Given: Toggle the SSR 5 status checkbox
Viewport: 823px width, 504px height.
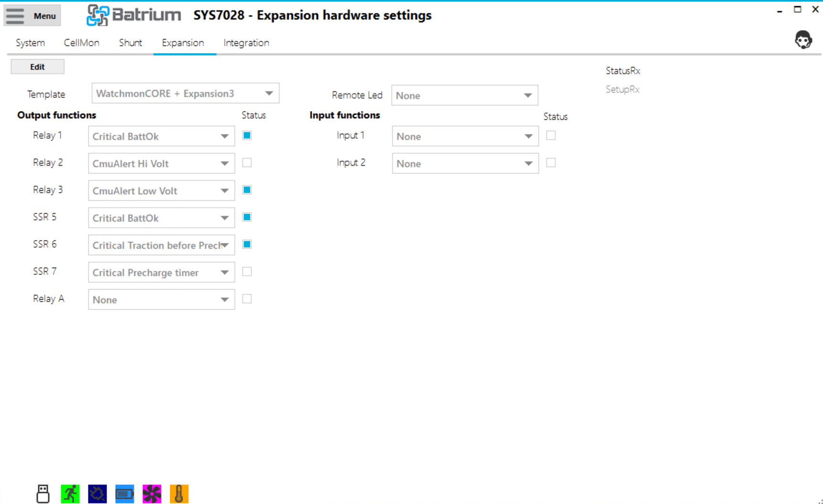Looking at the screenshot, I should [247, 217].
